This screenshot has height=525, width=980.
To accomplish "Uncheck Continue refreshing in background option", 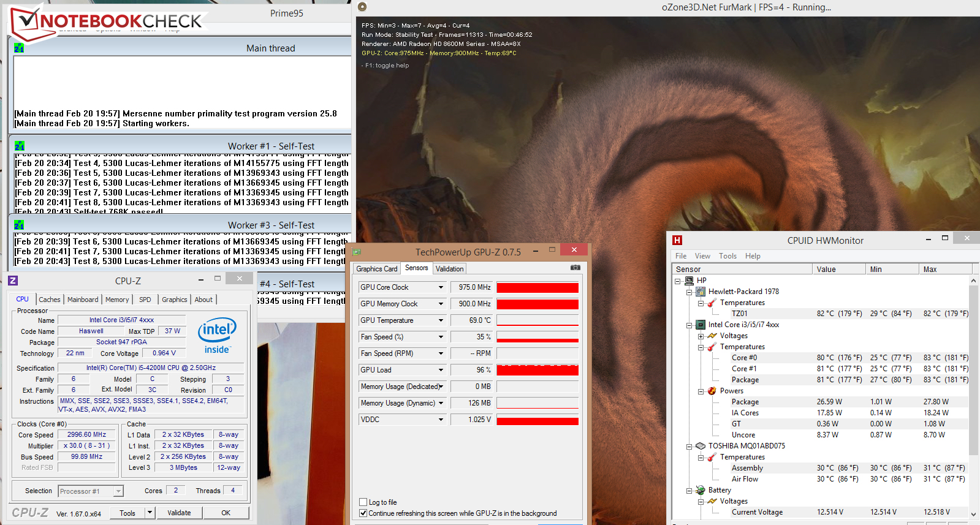I will coord(363,513).
